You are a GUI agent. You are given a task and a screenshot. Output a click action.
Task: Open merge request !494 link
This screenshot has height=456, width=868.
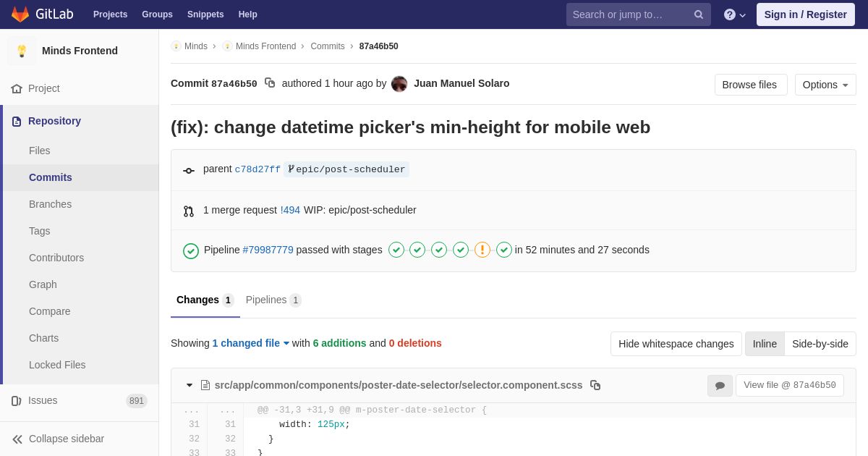(290, 210)
